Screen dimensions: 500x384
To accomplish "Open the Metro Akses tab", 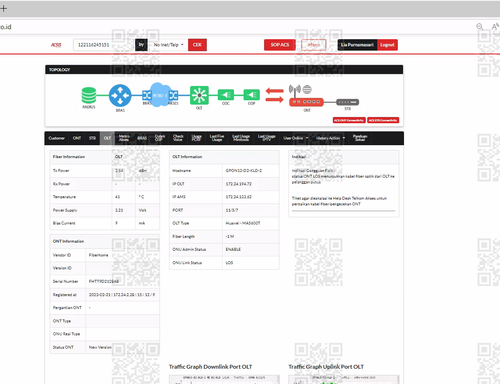I will 124,138.
